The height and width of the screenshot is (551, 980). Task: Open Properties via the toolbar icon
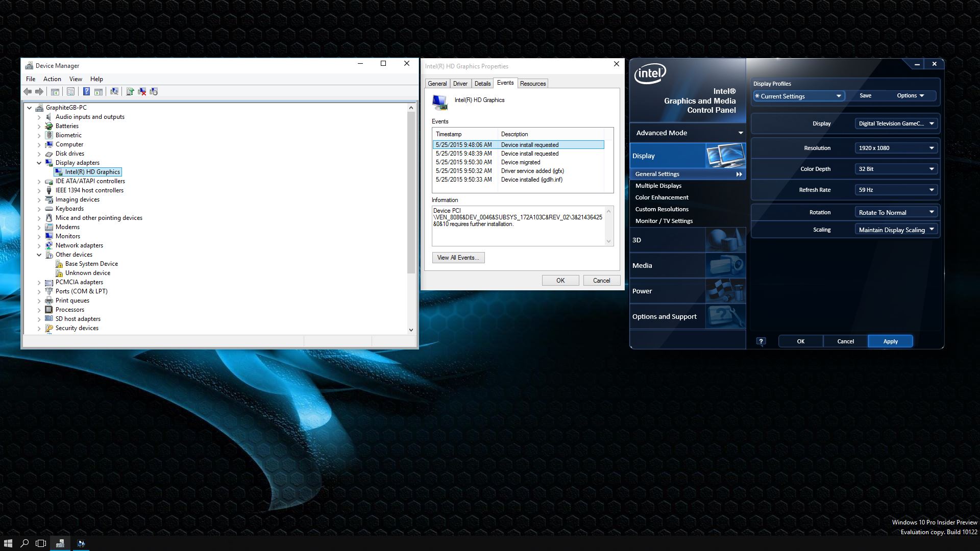(x=71, y=91)
